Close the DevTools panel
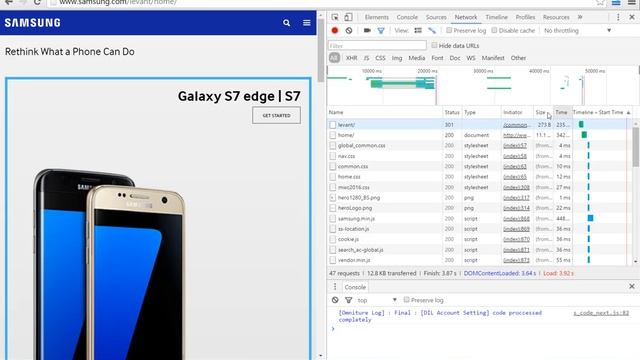Screen dimensions: 640x360 tap(632, 17)
